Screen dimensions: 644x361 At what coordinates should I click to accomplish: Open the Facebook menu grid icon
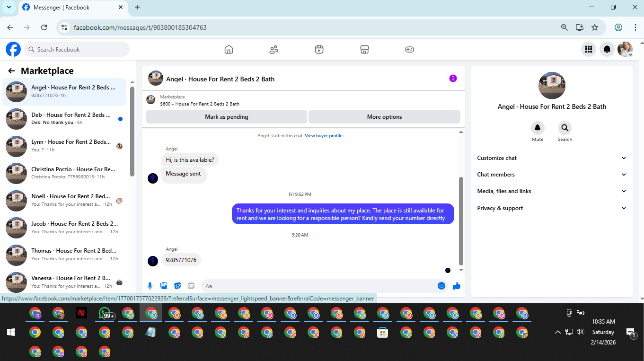click(x=588, y=49)
